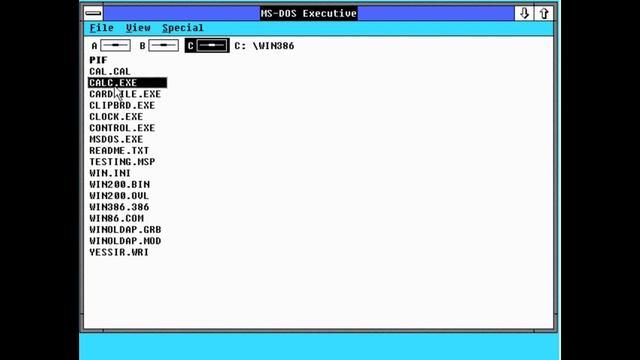
Task: Select YESSIR.WRI in file list
Action: [119, 252]
